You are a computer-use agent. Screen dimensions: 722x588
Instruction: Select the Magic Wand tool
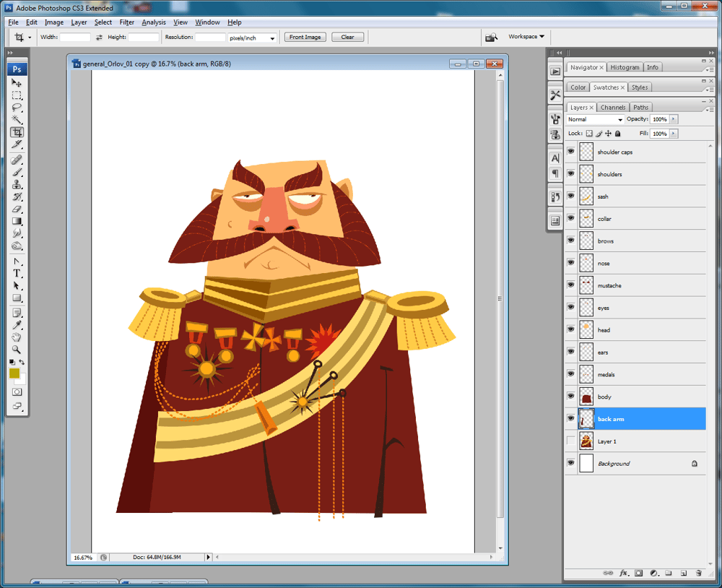(x=17, y=120)
